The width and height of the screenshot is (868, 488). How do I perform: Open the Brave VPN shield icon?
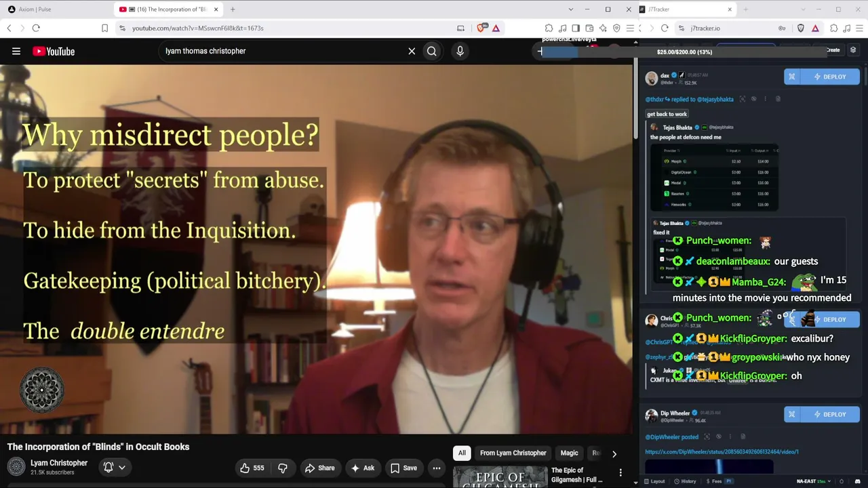click(x=616, y=28)
